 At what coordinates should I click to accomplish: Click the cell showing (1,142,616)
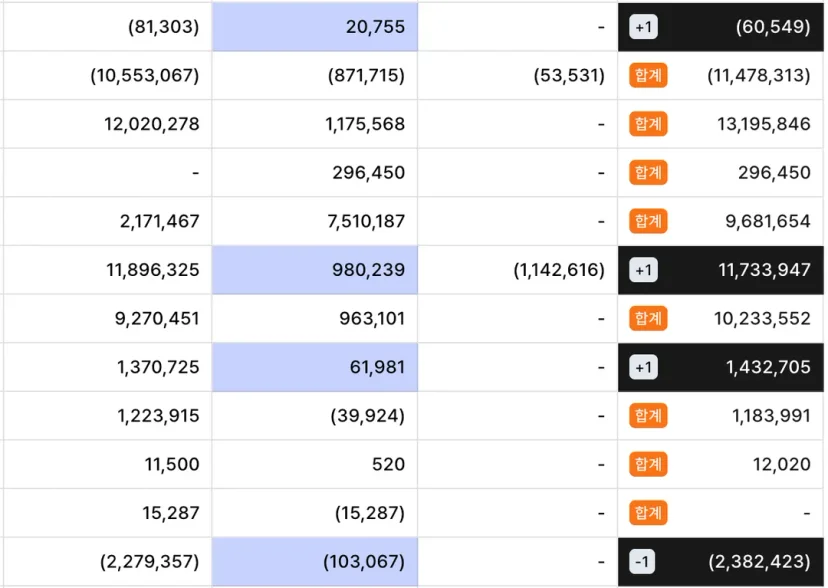click(x=518, y=270)
